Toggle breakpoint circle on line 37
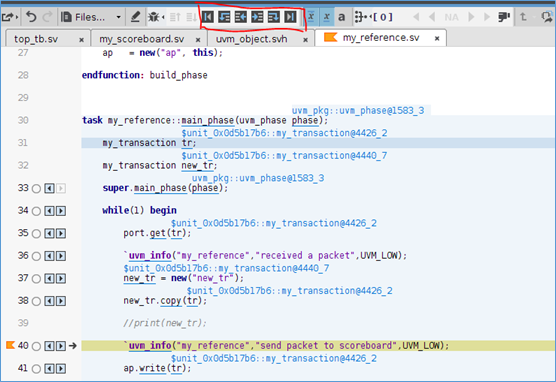The height and width of the screenshot is (382, 556). click(36, 279)
